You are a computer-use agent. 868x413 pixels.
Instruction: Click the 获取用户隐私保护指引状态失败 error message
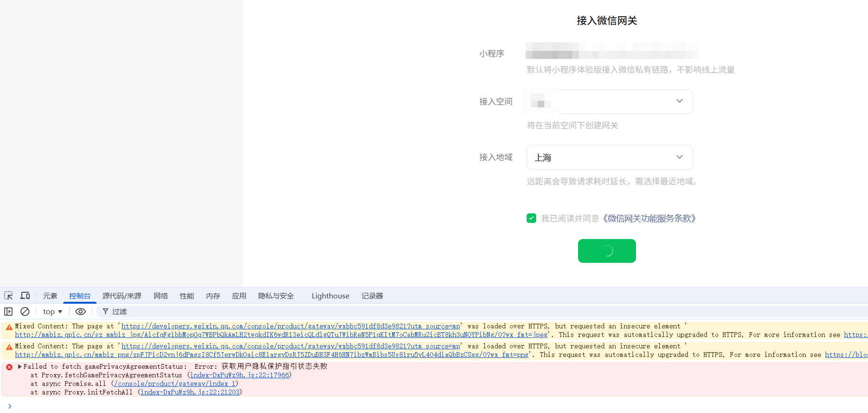click(x=274, y=366)
